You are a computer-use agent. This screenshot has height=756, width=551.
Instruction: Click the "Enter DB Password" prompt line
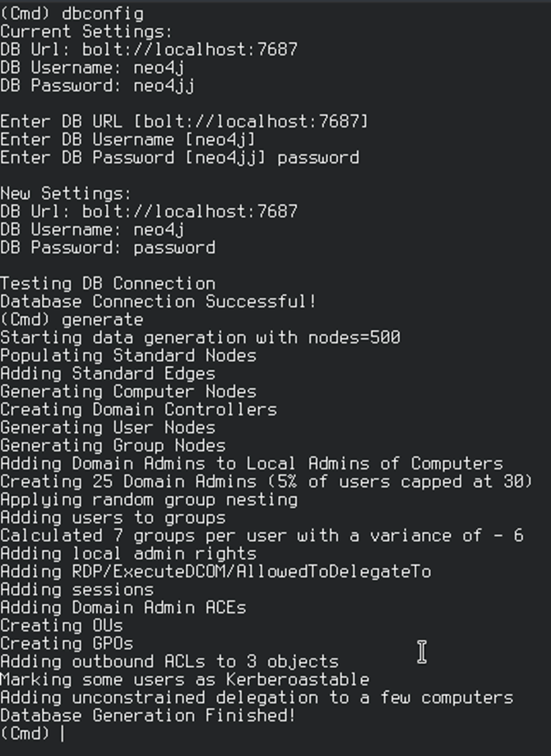point(179,157)
